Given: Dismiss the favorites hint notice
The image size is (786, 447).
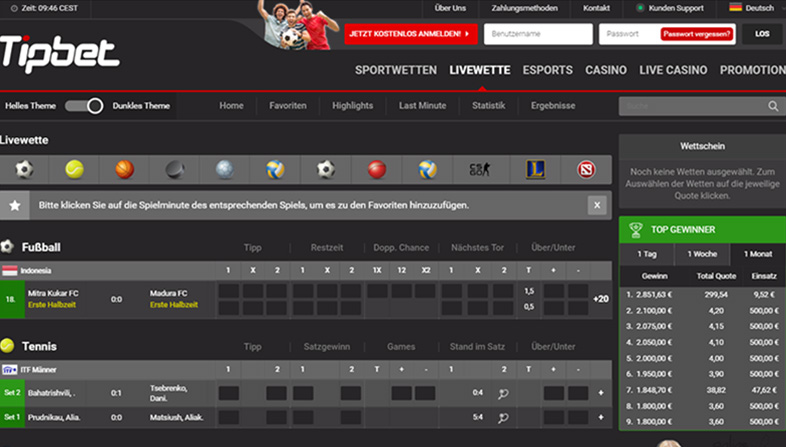Looking at the screenshot, I should tap(597, 205).
